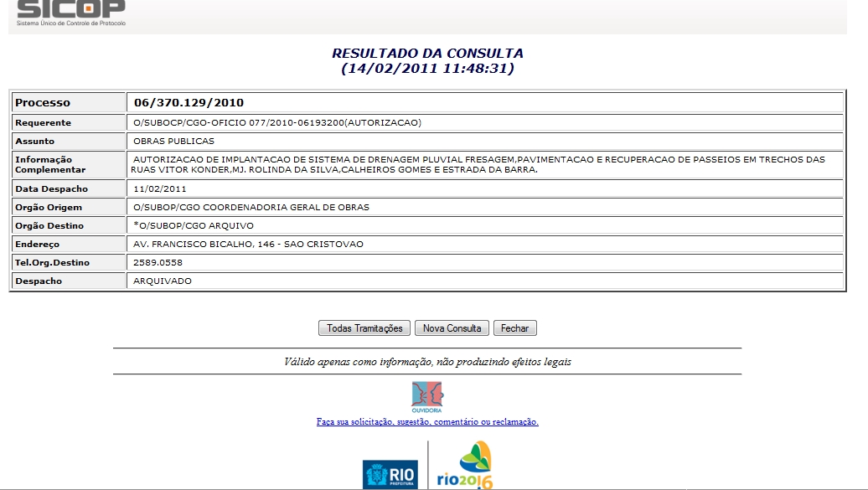Start a new search with Nova Consulta
The height and width of the screenshot is (490, 868).
pos(452,328)
